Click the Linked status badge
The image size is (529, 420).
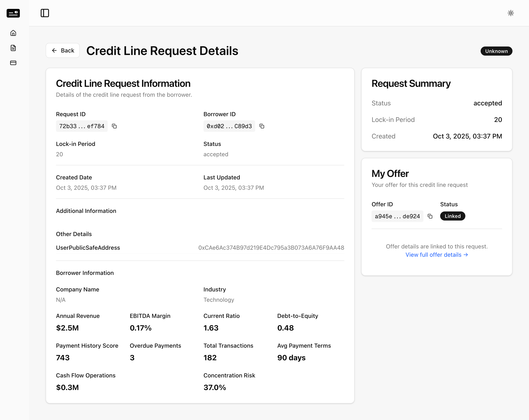click(453, 216)
